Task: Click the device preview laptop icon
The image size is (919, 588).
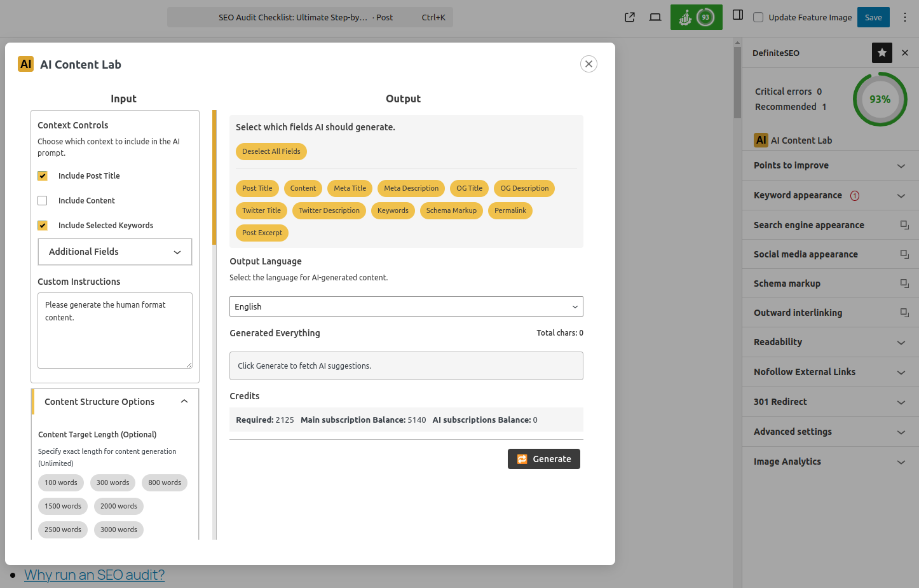Action: pyautogui.click(x=655, y=17)
